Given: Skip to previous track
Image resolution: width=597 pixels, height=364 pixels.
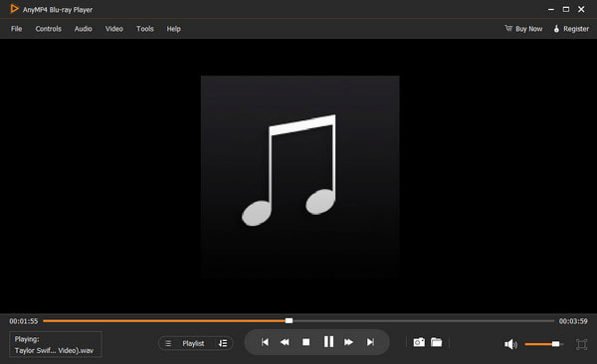Looking at the screenshot, I should click(x=265, y=342).
